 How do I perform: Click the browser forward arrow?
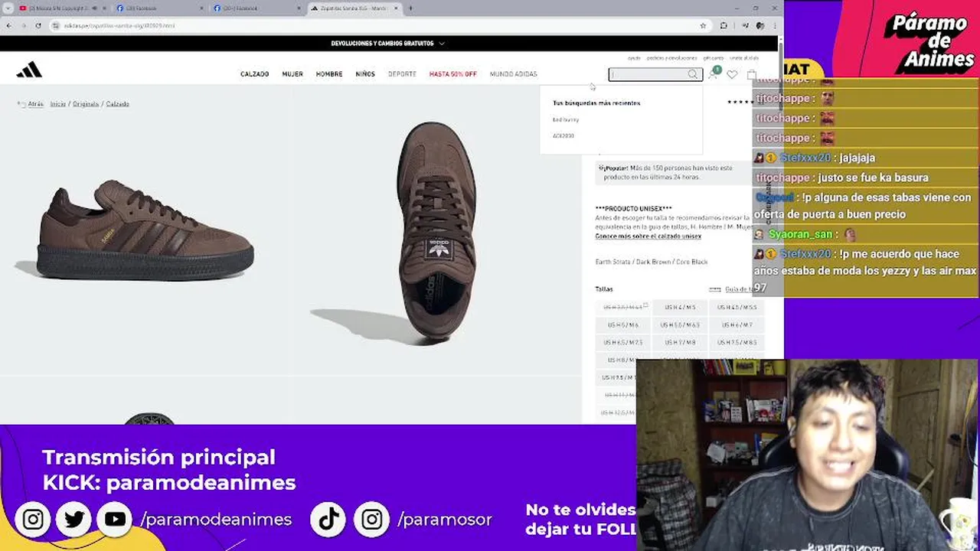23,25
